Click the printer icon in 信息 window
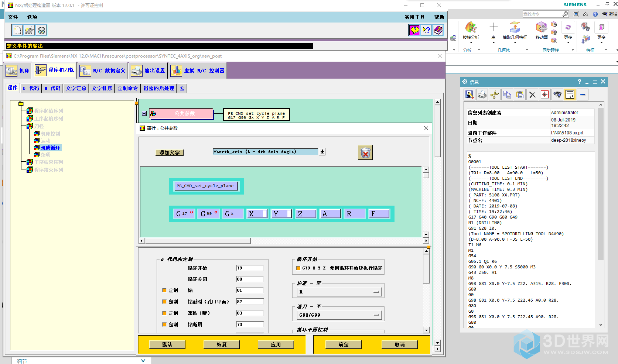The width and height of the screenshot is (618, 364). point(482,95)
